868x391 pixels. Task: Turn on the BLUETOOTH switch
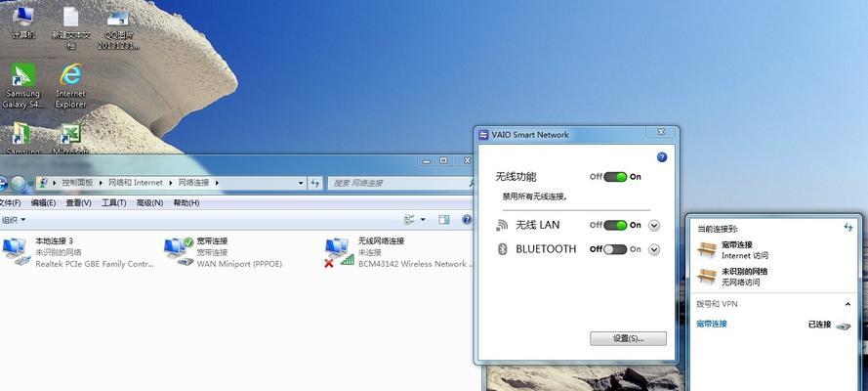[615, 249]
